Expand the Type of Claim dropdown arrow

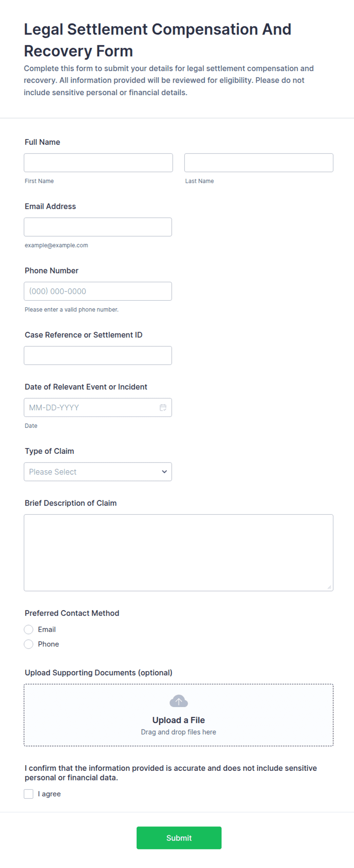click(164, 472)
